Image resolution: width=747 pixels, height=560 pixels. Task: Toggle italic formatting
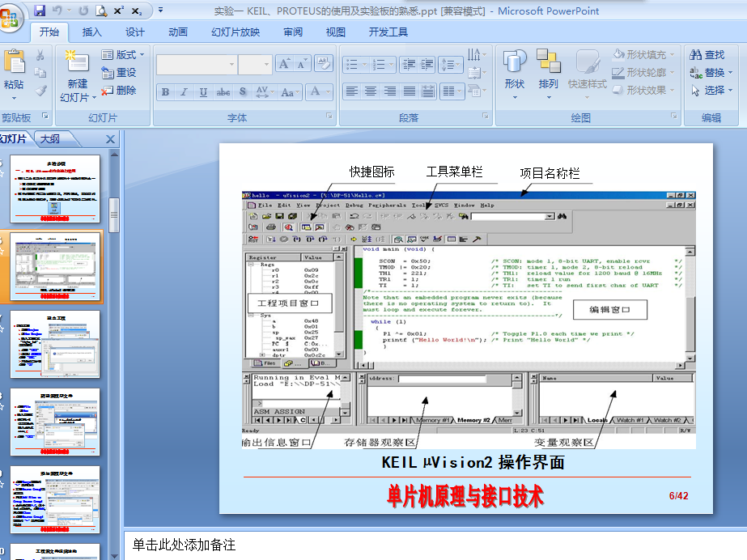185,92
